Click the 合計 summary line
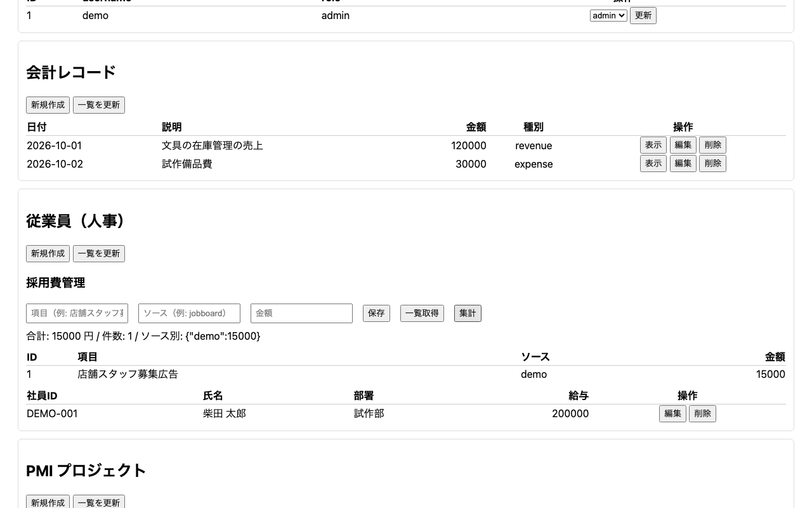The height and width of the screenshot is (508, 812). pos(143,336)
